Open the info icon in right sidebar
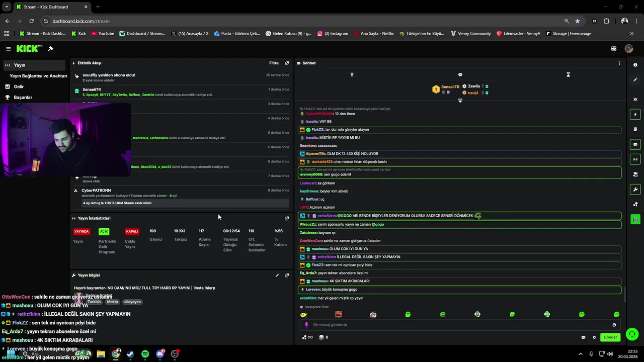The width and height of the screenshot is (644, 362). (635, 65)
